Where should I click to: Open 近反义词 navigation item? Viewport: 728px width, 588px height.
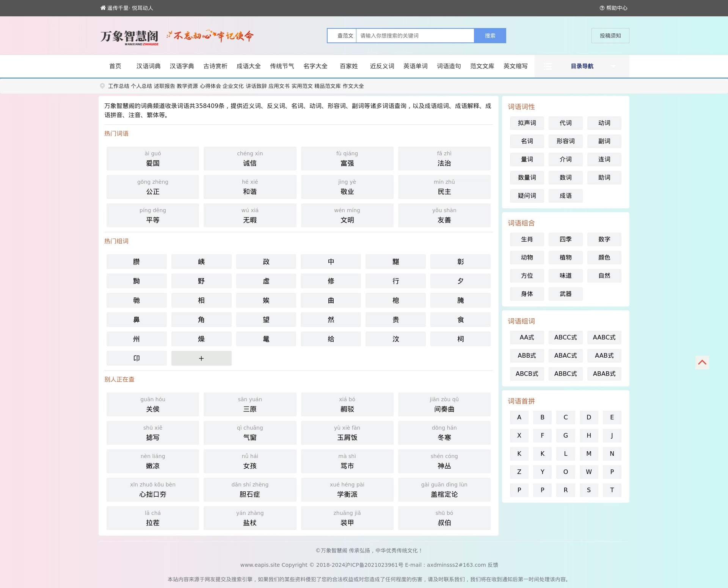[382, 66]
